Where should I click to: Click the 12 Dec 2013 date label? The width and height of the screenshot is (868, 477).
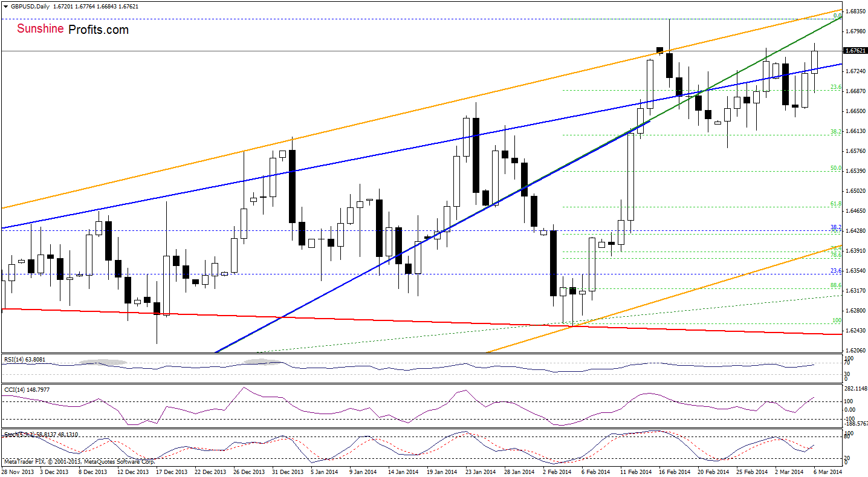pyautogui.click(x=134, y=472)
